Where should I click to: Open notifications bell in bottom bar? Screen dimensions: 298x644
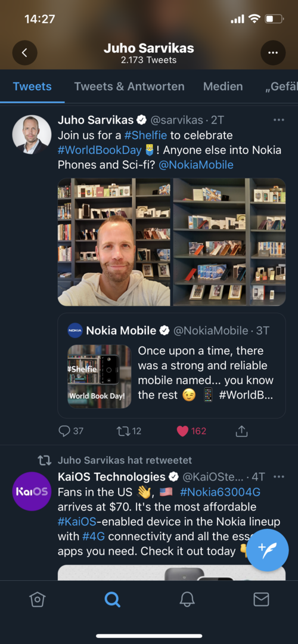[x=187, y=600]
